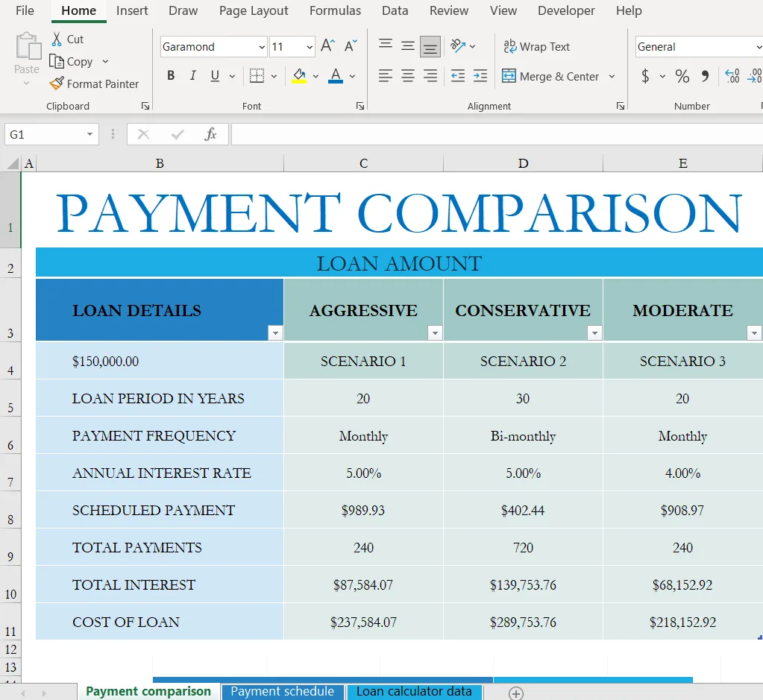Open the Garamond font name dropdown
Image resolution: width=763 pixels, height=700 pixels.
262,47
